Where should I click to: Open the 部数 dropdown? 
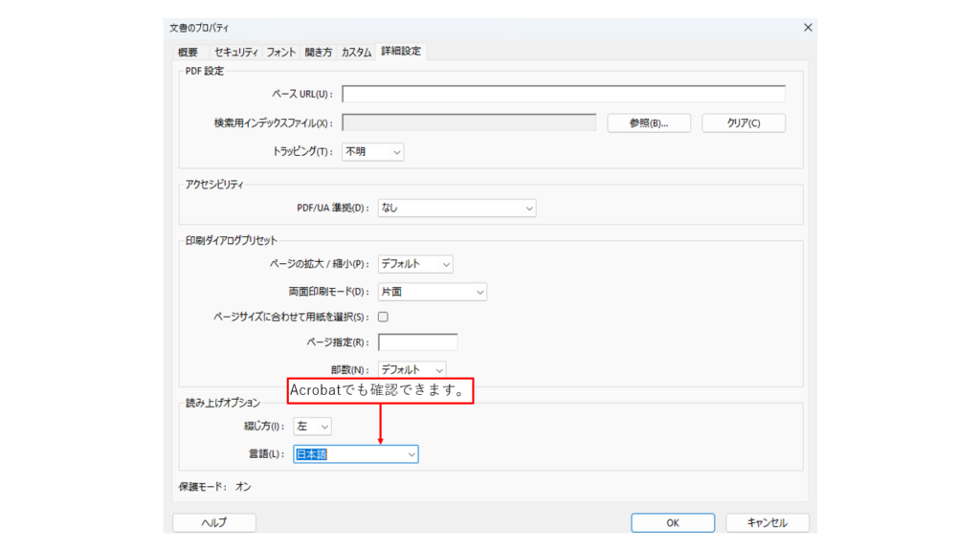coord(412,369)
